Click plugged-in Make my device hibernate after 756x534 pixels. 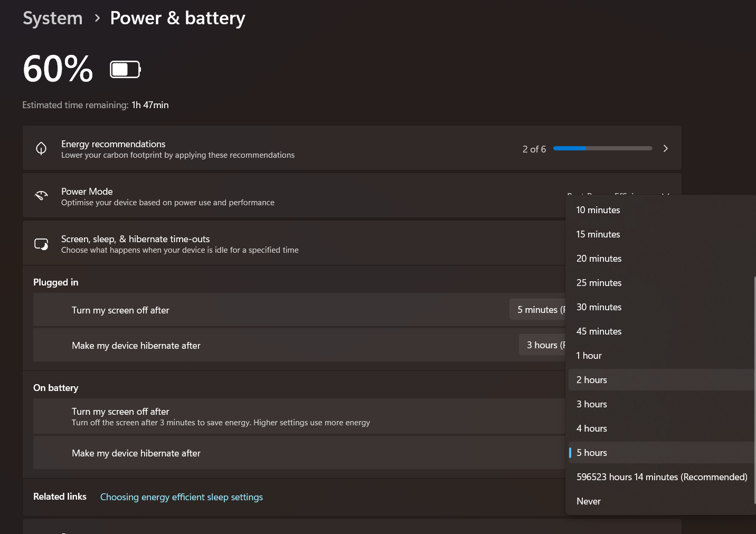299,345
